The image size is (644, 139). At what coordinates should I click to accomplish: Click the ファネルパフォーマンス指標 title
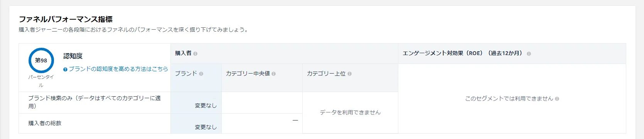[66, 19]
